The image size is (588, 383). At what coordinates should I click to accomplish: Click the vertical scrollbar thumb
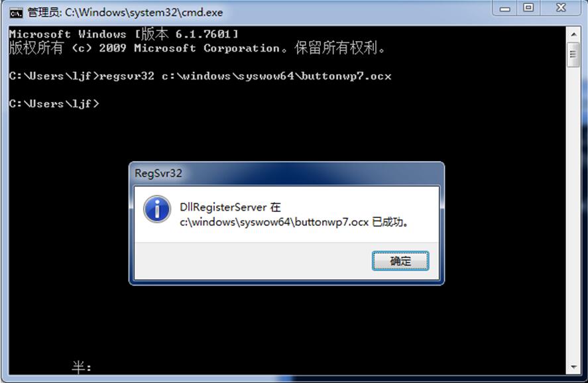click(573, 55)
